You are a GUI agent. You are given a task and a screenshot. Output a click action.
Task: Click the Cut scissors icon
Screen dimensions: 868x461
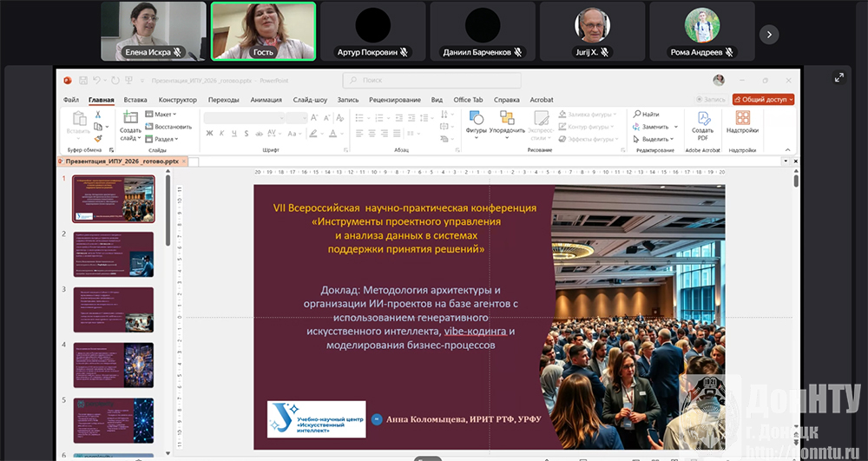point(98,115)
